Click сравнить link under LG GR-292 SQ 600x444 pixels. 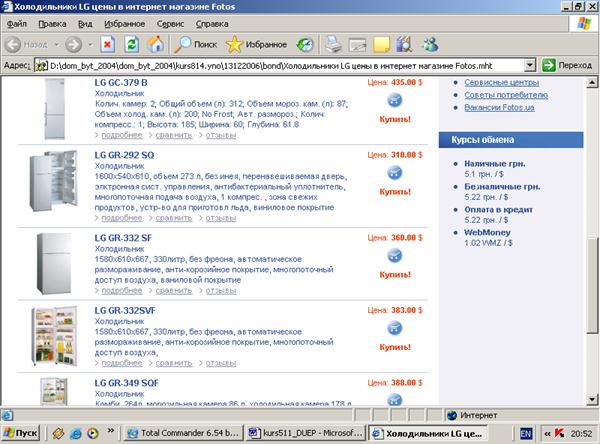pyautogui.click(x=174, y=218)
